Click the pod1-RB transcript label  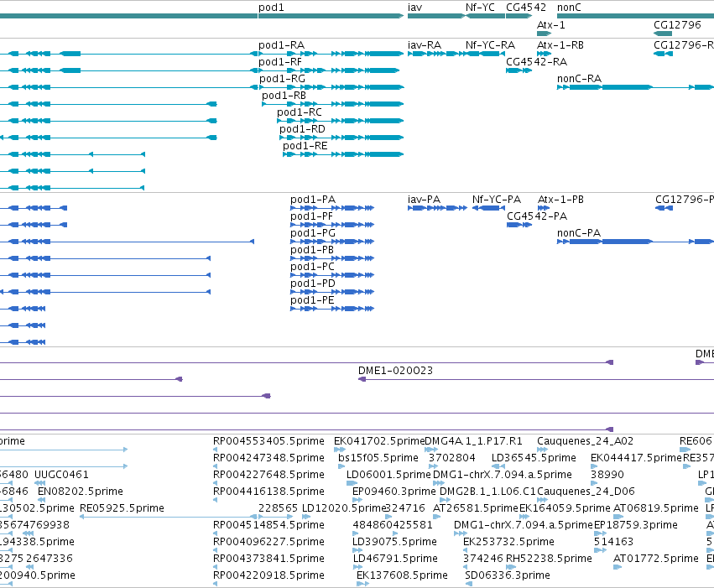point(284,96)
